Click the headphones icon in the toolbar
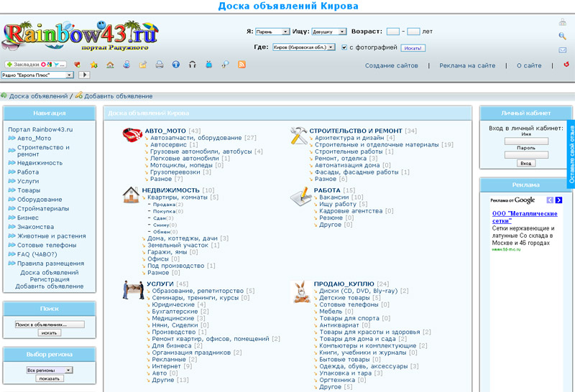The height and width of the screenshot is (392, 575). 193,65
